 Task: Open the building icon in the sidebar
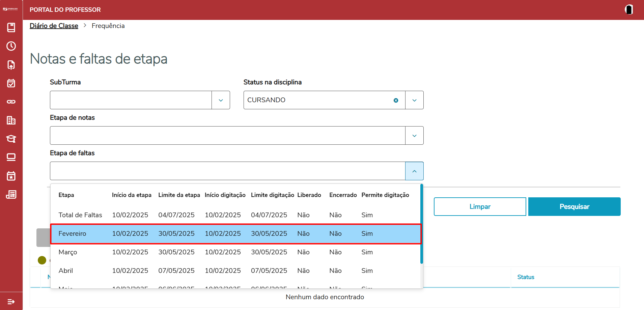pyautogui.click(x=11, y=120)
